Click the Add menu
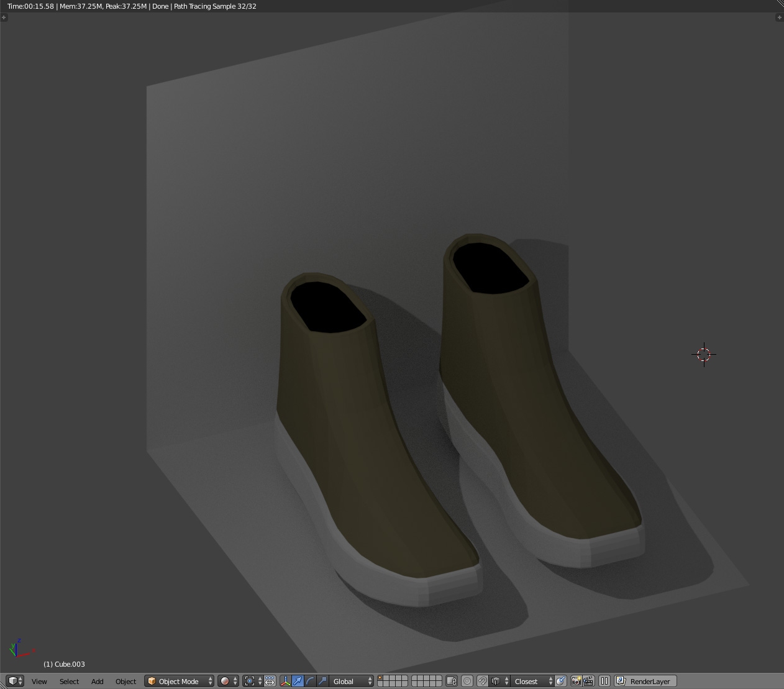This screenshot has height=689, width=784. tap(98, 682)
